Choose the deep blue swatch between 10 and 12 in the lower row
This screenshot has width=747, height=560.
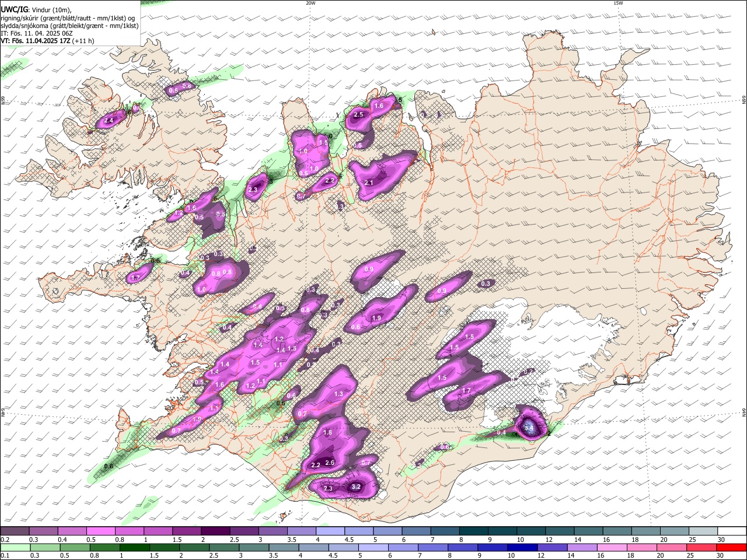click(522, 548)
